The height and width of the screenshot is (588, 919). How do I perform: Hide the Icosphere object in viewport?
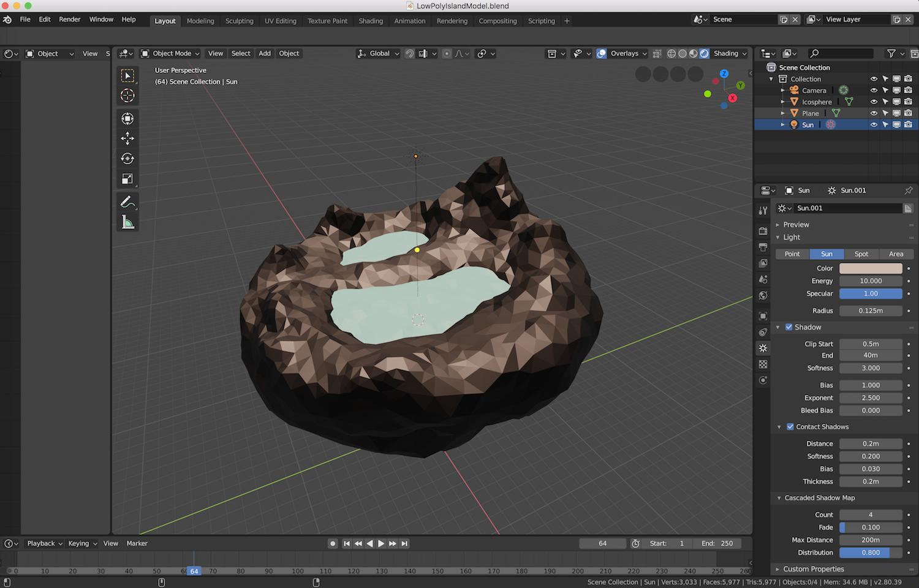(x=874, y=102)
